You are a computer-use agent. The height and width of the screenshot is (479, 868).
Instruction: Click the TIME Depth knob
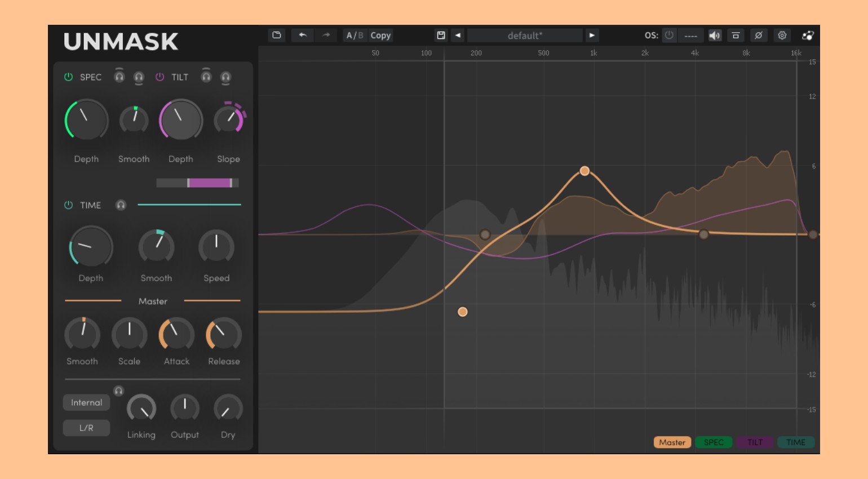click(91, 247)
